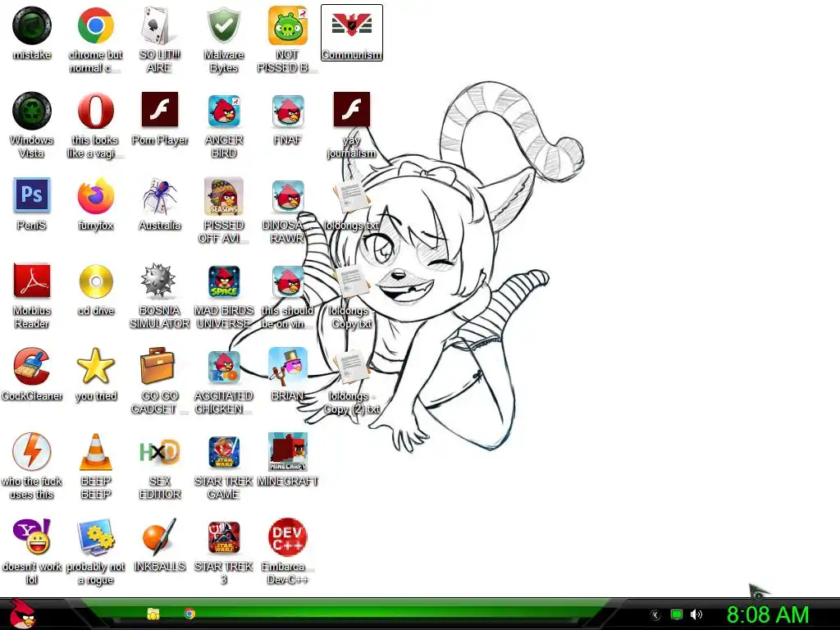Viewport: 840px width, 630px height.
Task: Open the 'FNAF' Angry Birds icon
Action: [x=288, y=111]
